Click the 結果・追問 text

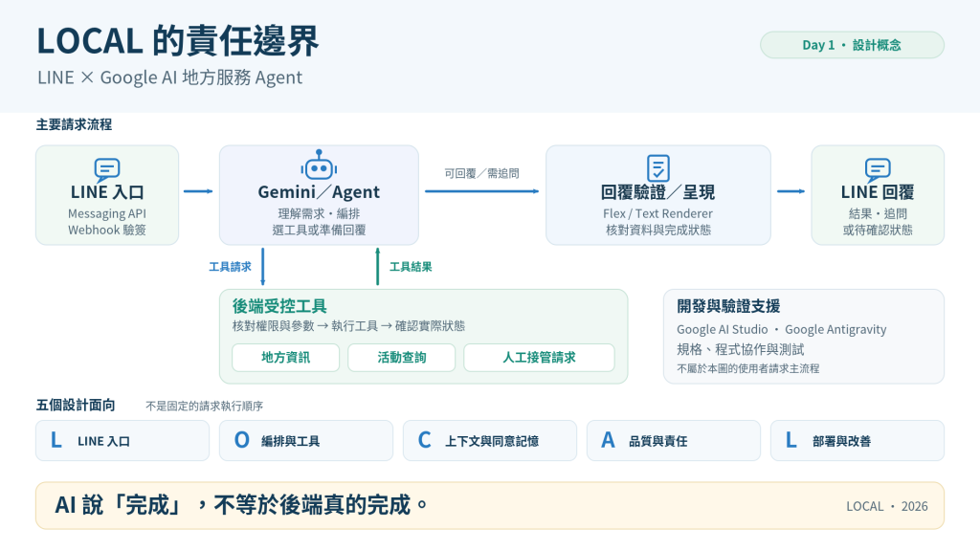[x=878, y=213]
